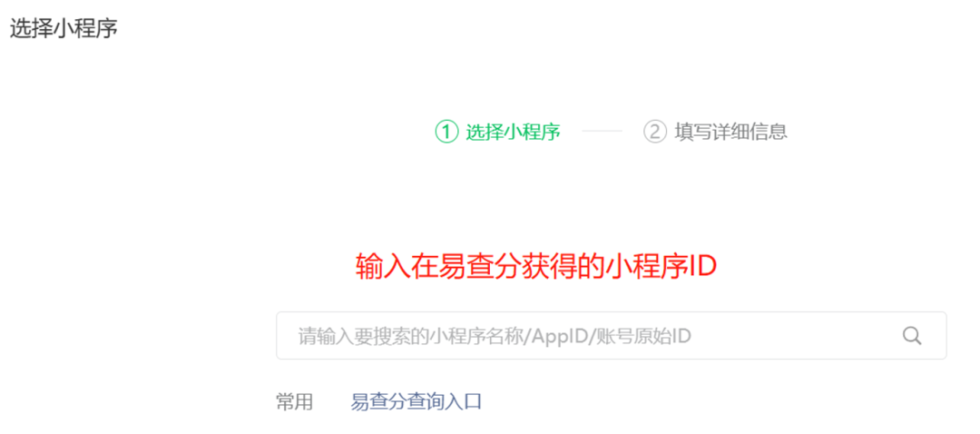This screenshot has width=980, height=434.
Task: Choose the frequently used 易查分 mini program
Action: (416, 401)
